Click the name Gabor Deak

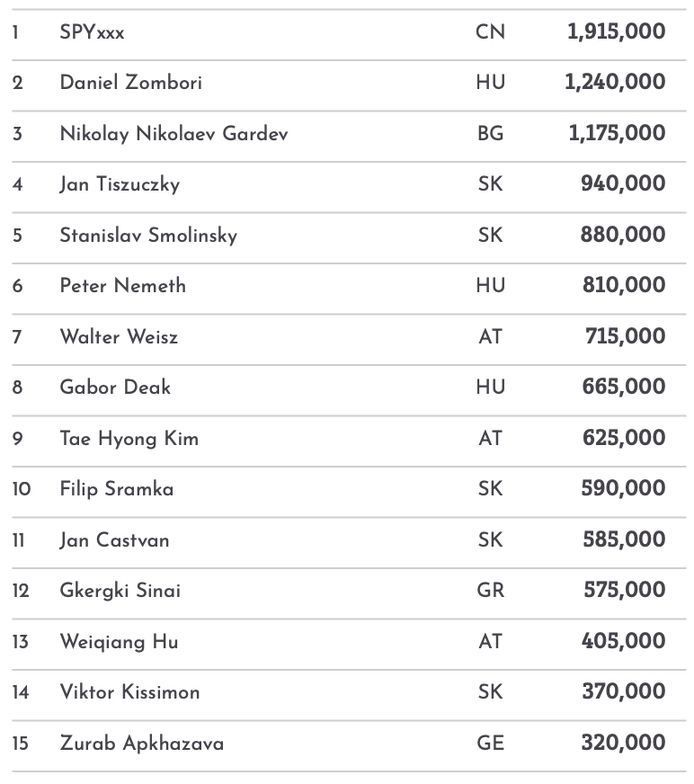click(x=115, y=388)
